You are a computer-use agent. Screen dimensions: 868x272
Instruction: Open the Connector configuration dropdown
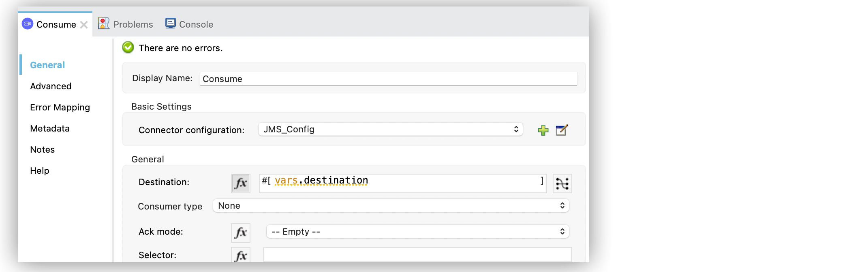coord(390,130)
